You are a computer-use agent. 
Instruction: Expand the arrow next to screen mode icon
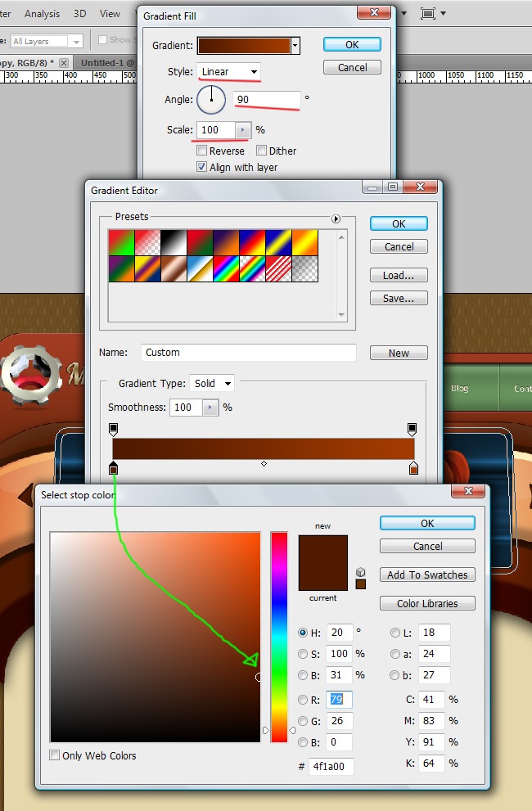(444, 13)
